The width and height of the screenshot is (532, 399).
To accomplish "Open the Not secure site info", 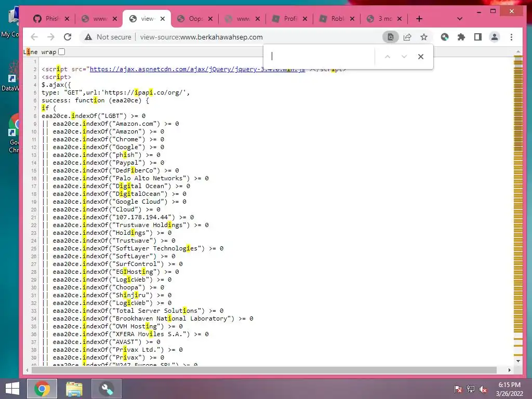I will click(108, 37).
